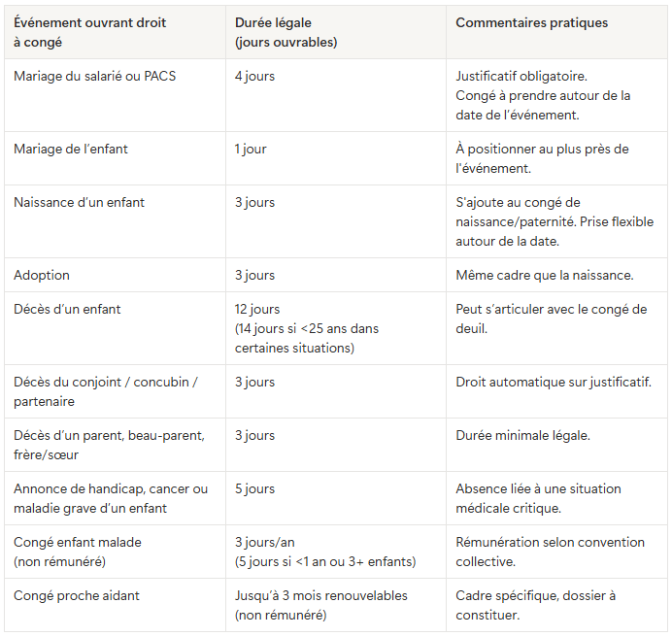Click 'Même cadre que la naissance.' comment
The height and width of the screenshot is (637, 672).
click(x=544, y=276)
